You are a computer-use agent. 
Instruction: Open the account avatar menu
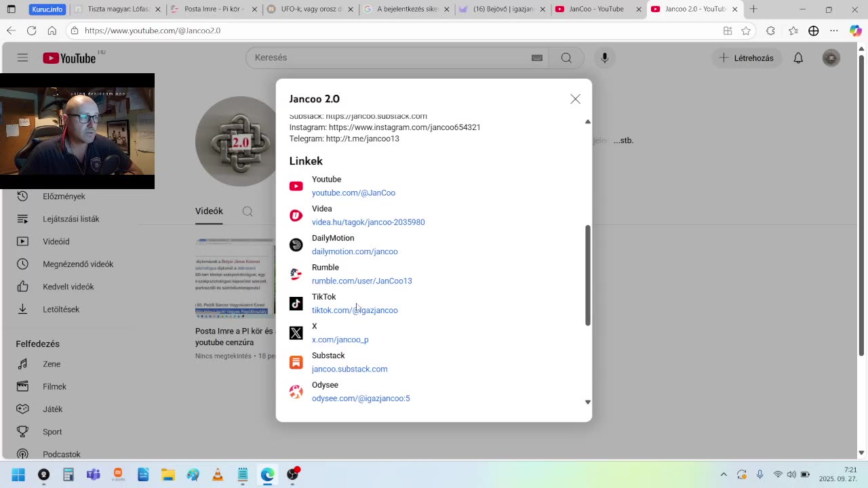point(831,58)
